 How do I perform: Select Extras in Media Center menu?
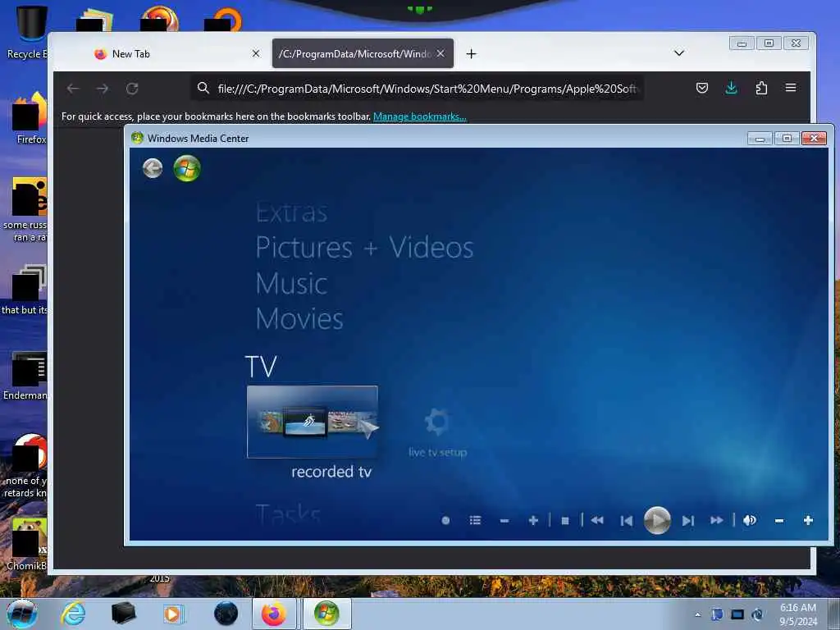pos(291,212)
